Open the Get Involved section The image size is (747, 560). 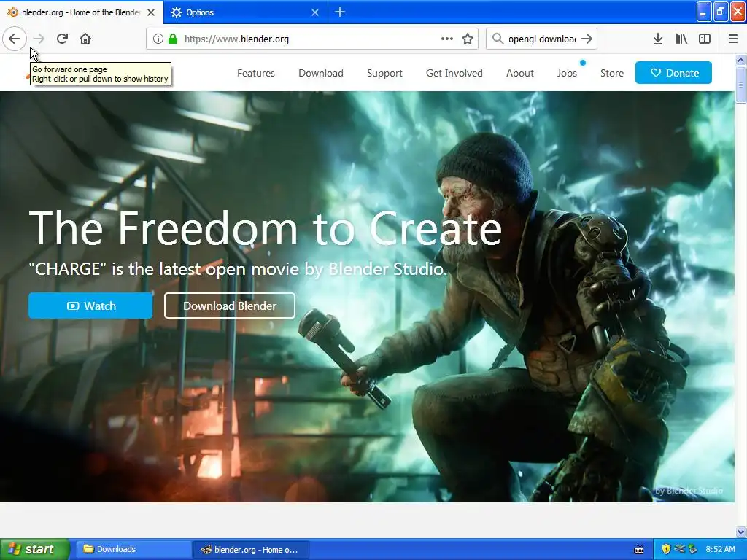coord(454,73)
